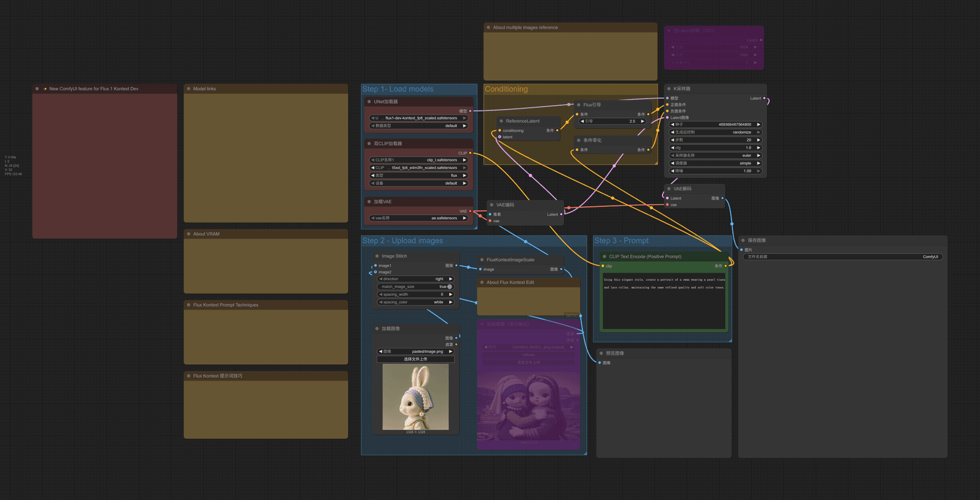
Task: Click the rabbit image preview thumbnail
Action: (x=415, y=397)
